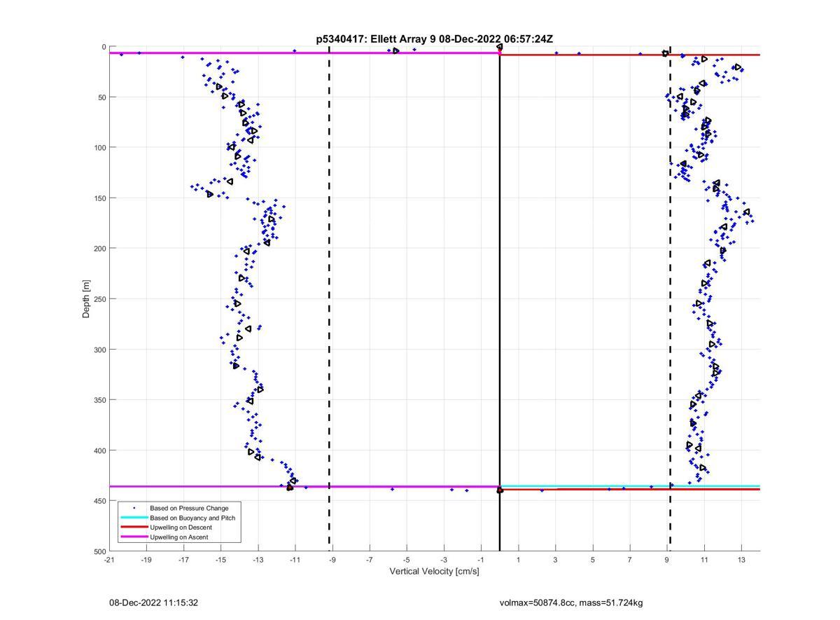Click depth axis tick label '300'
Viewport: 840px width, 620px height.
click(x=99, y=349)
